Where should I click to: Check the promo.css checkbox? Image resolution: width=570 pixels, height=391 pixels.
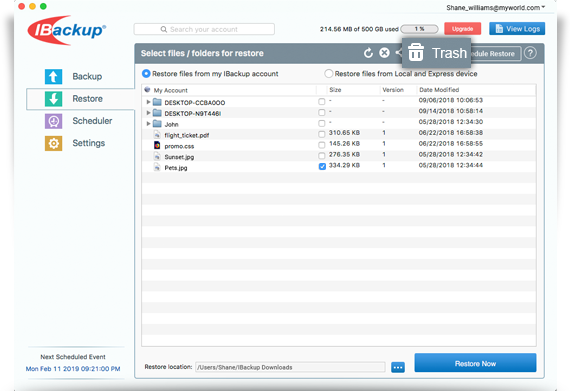point(322,145)
